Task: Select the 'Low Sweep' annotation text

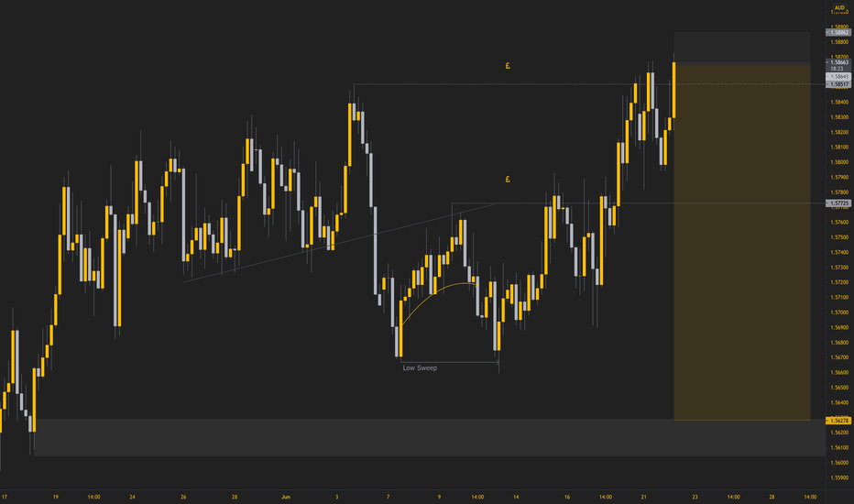Action: tap(420, 367)
